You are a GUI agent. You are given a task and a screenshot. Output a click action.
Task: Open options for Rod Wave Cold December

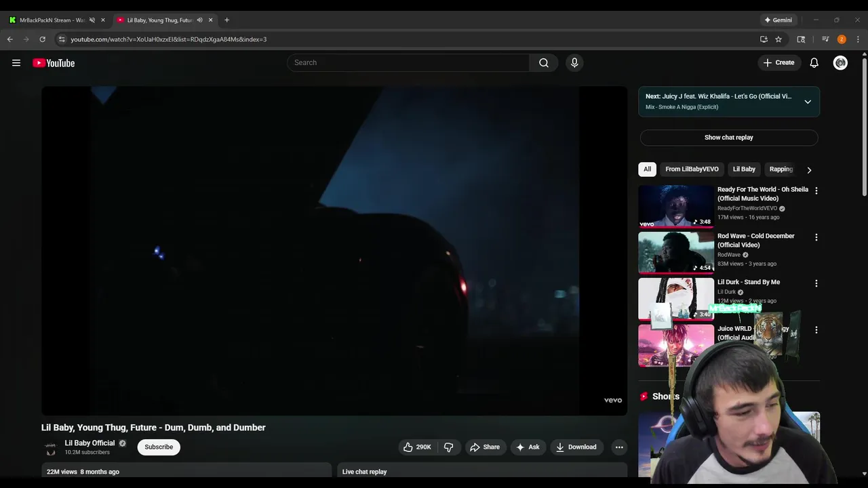pos(816,237)
